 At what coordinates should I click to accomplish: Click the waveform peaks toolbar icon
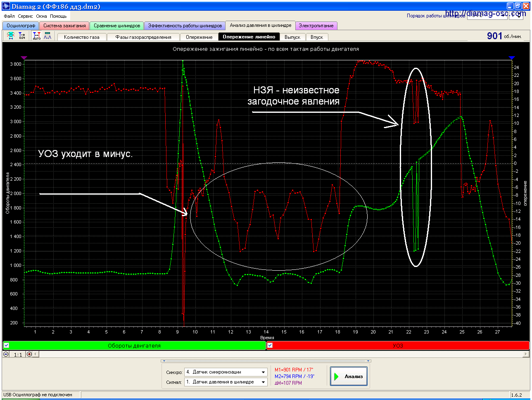[47, 36]
